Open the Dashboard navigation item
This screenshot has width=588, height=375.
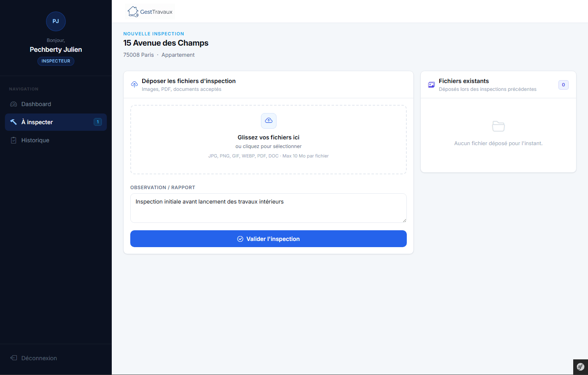pyautogui.click(x=36, y=104)
